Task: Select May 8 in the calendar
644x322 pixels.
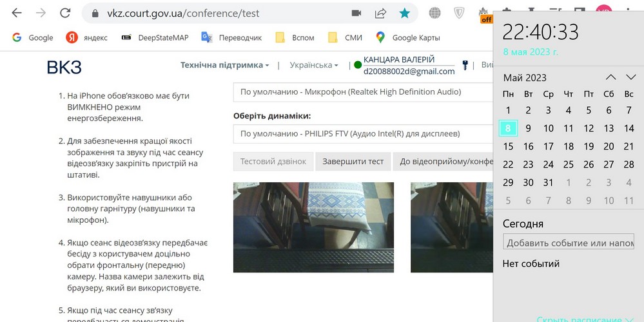Action: tap(508, 128)
